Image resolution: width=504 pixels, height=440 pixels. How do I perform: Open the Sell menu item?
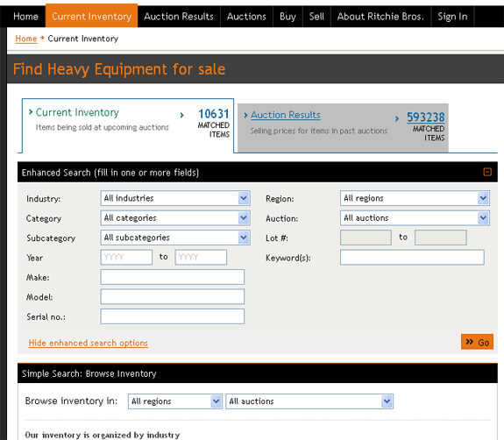pos(316,17)
